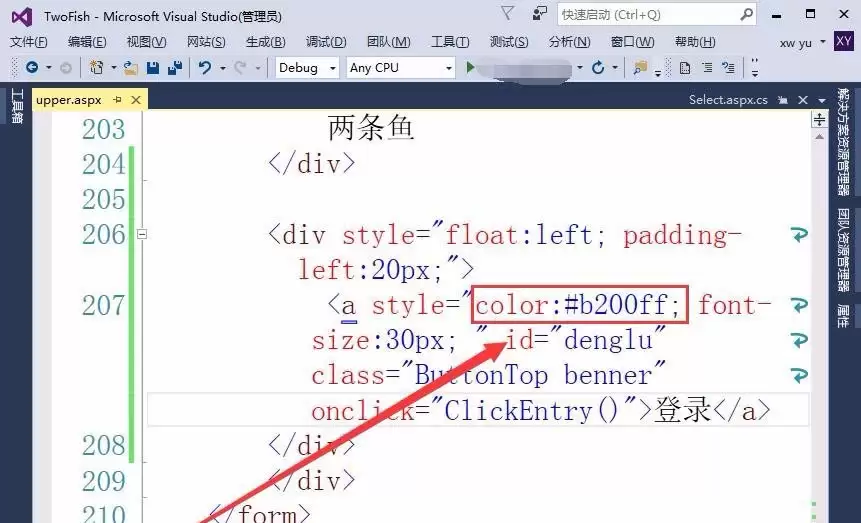
Task: Click the Find in Files toolbar icon
Action: coord(640,68)
